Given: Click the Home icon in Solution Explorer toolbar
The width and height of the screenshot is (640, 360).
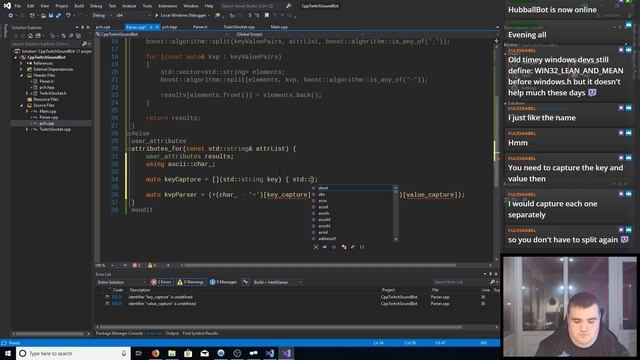Looking at the screenshot, I should coord(30,36).
